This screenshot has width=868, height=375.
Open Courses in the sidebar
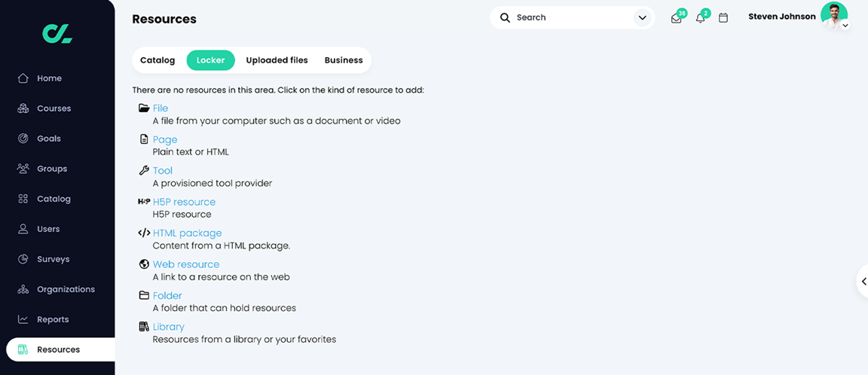coord(53,108)
